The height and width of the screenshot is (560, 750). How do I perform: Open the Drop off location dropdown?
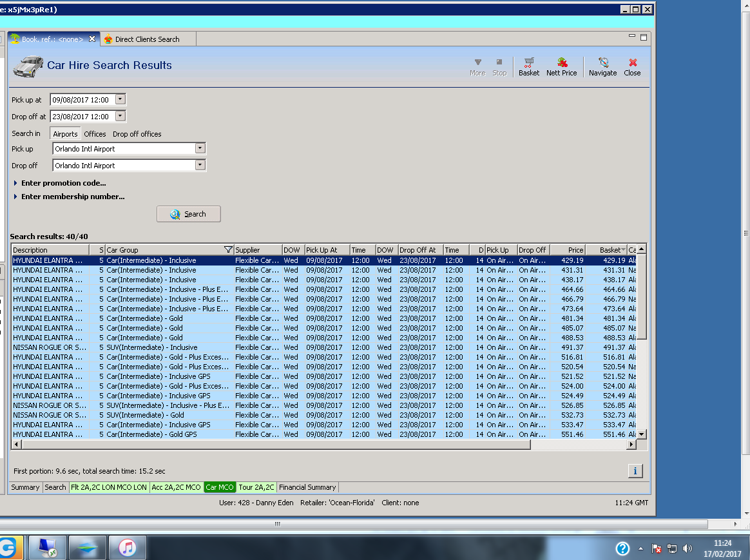tap(200, 166)
